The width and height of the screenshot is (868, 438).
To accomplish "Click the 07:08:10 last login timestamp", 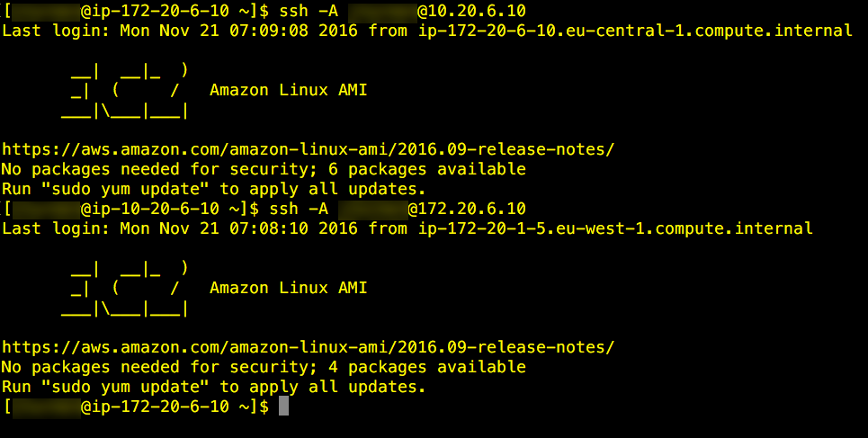I will [268, 228].
